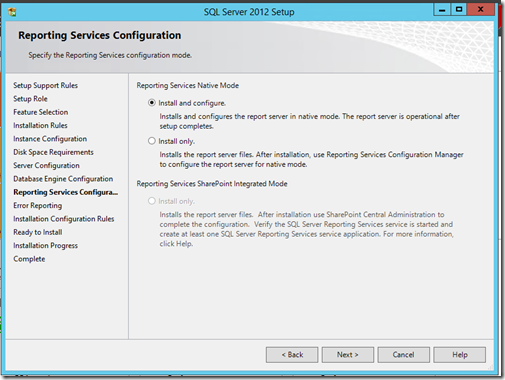This screenshot has height=380, width=505.
Task: Select Server Configuration step
Action: coord(46,165)
